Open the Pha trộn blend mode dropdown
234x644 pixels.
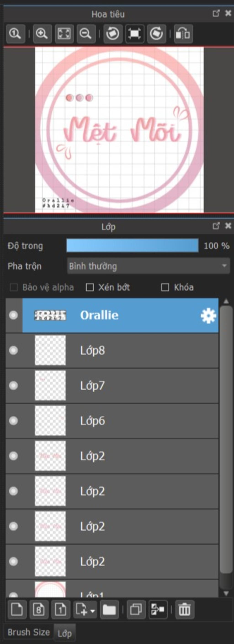click(148, 266)
